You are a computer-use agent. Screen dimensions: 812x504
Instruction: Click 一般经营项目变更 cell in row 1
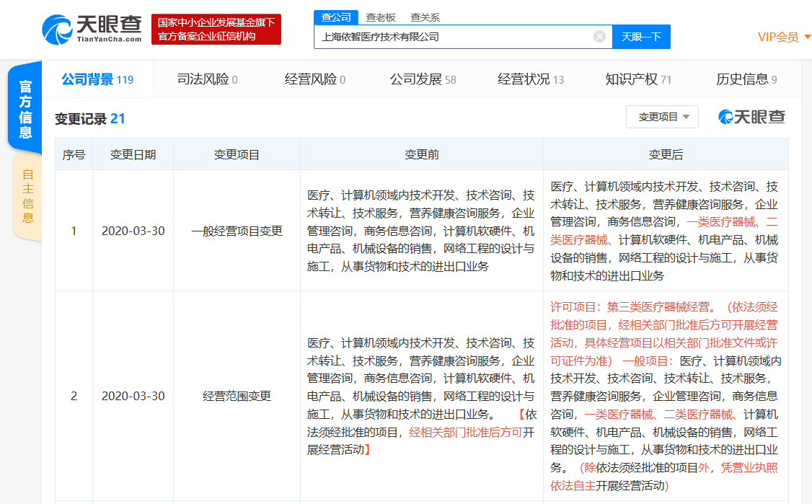click(x=237, y=231)
